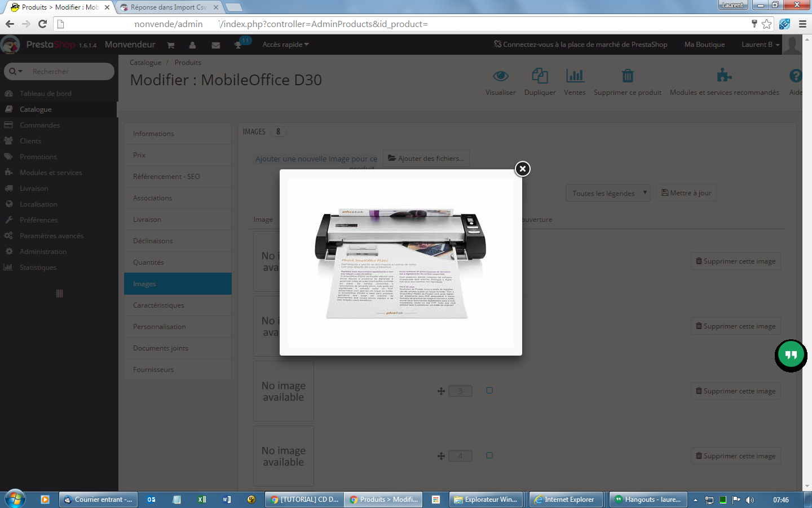Open the Chrome menu hamburger icon
This screenshot has height=508, width=812.
(802, 24)
